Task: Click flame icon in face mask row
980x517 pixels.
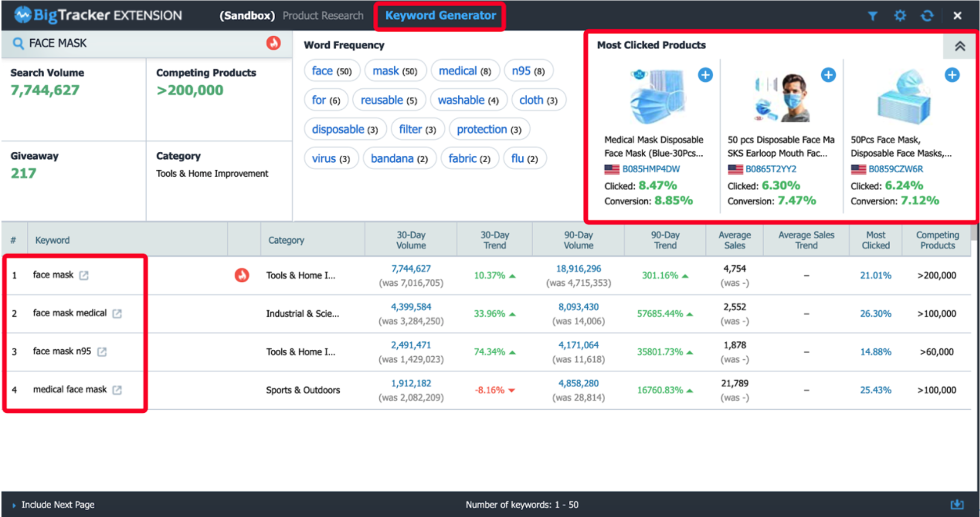Action: click(242, 275)
